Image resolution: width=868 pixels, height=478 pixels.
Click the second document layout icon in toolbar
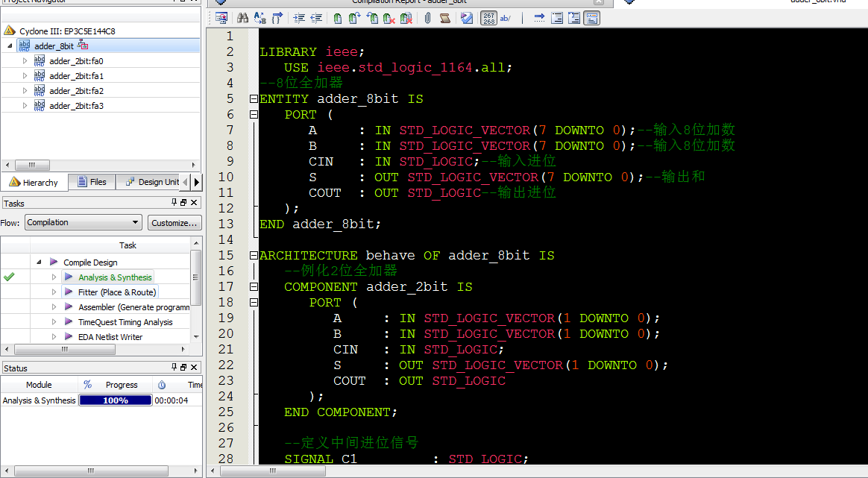[574, 19]
